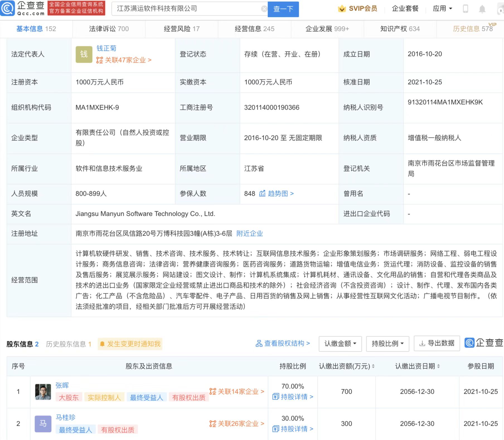The width and height of the screenshot is (504, 440).
Task: Click 附近企业 link by the address
Action: (x=249, y=233)
